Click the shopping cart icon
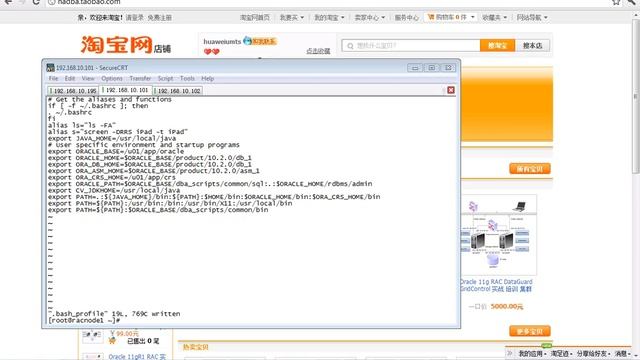Screen dimensions: 640x360 pos(431,17)
